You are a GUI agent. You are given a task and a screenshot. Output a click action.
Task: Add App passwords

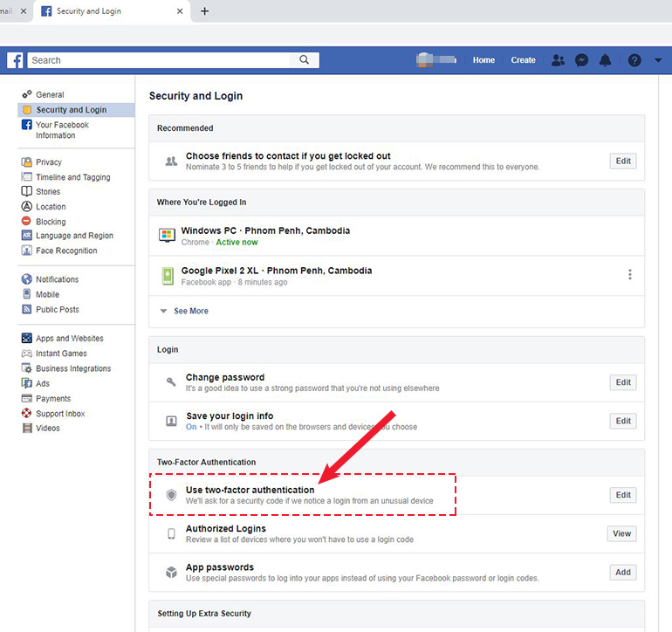tap(623, 573)
